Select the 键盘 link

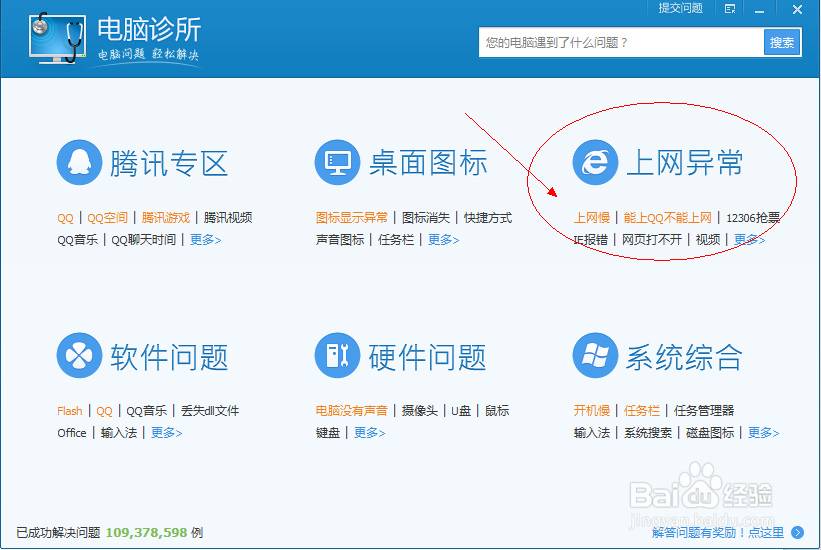pyautogui.click(x=328, y=433)
